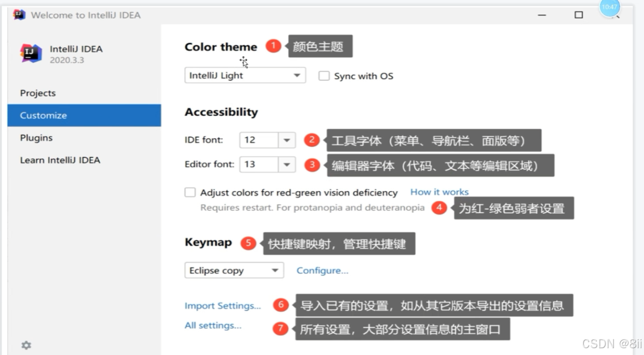The image size is (644, 355).
Task: Enable Sync with OS checkbox
Action: tap(324, 76)
